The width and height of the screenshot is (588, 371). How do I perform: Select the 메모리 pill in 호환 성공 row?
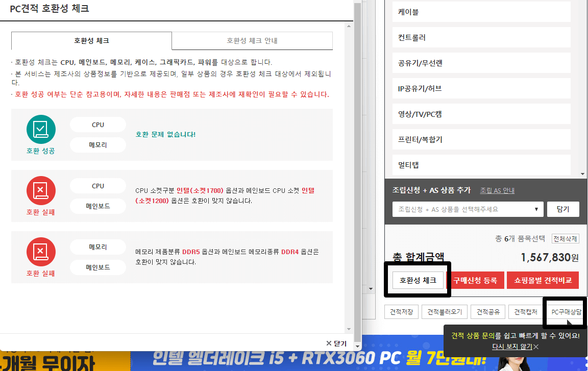tap(98, 145)
